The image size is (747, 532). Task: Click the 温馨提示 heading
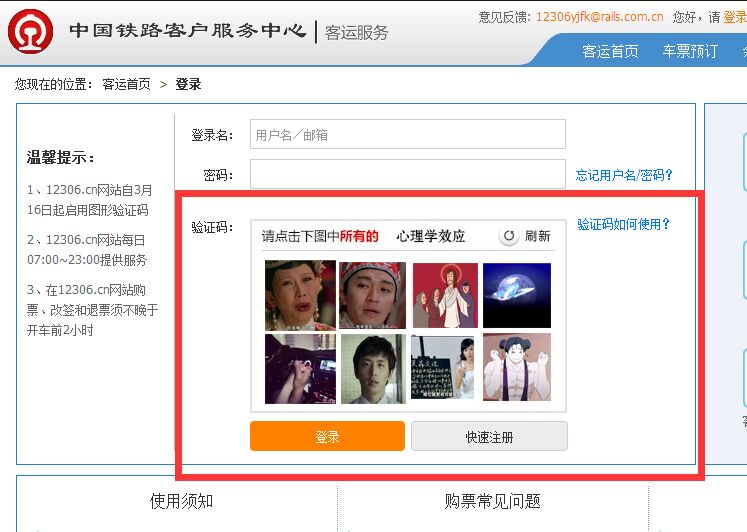(61, 157)
